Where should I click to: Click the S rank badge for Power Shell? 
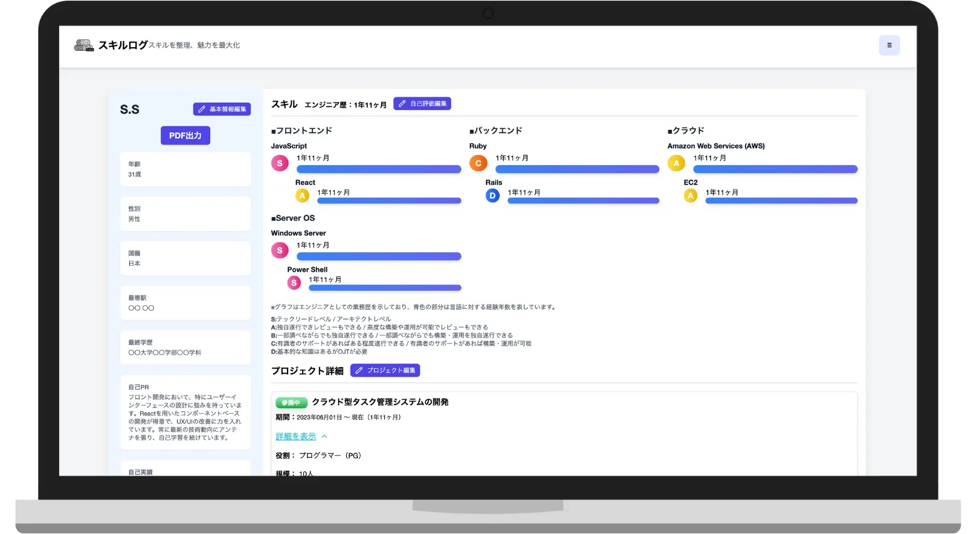pyautogui.click(x=294, y=282)
